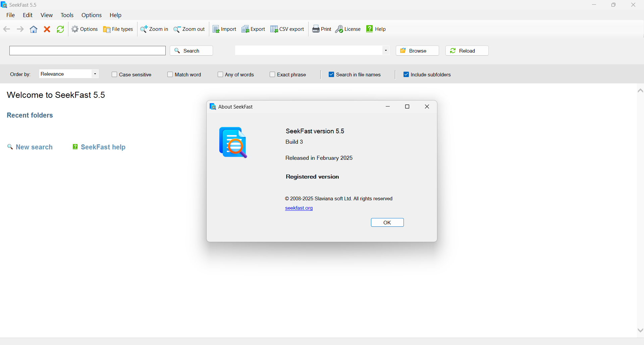This screenshot has width=644, height=345.
Task: Click the Welcome to SeekFast 5.5 heading
Action: click(56, 95)
